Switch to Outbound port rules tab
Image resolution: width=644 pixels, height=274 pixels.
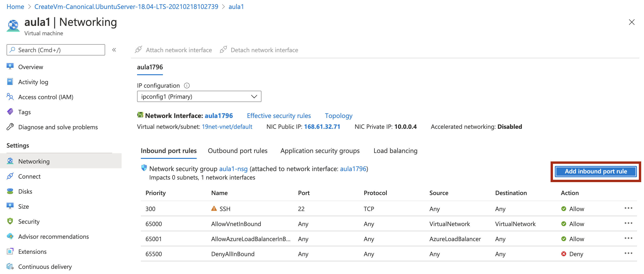coord(238,151)
